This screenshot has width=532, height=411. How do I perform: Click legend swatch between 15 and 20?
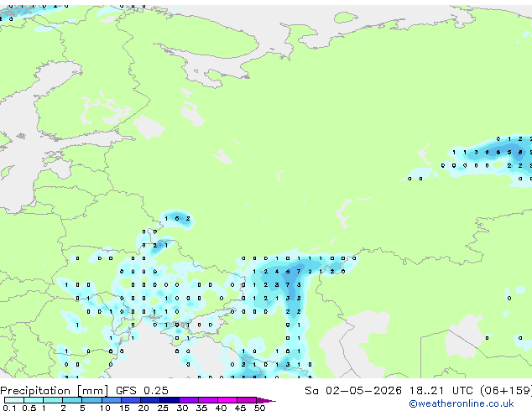(130, 400)
